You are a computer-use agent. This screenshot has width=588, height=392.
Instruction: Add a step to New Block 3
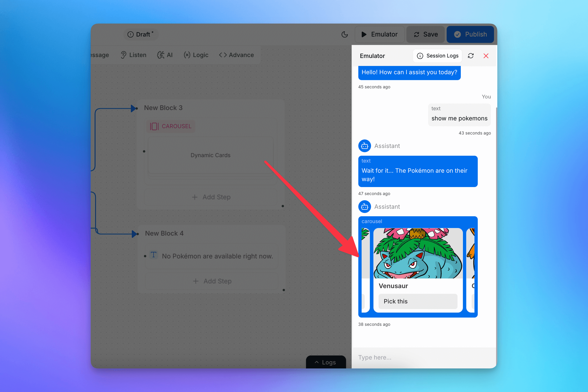coord(211,197)
